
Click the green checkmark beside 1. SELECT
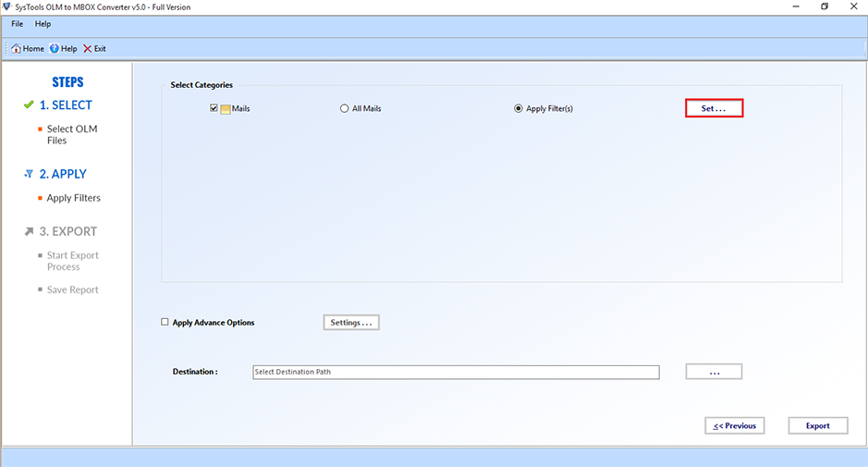29,105
